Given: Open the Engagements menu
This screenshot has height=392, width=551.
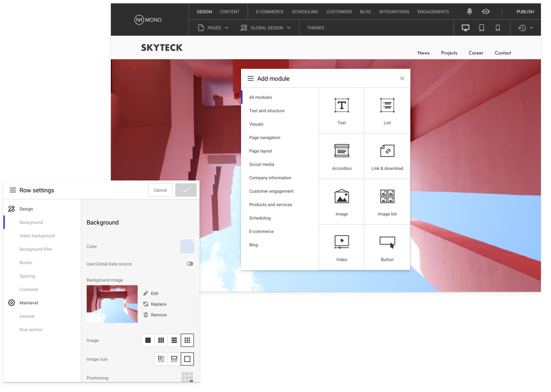Looking at the screenshot, I should (x=433, y=12).
